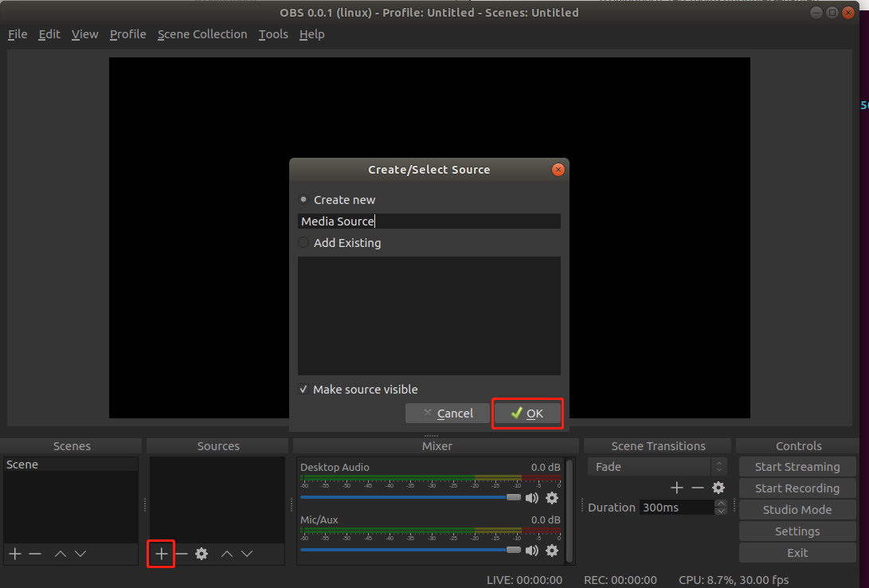Select the Add Existing radio option
Image resolution: width=869 pixels, height=588 pixels.
pos(303,243)
